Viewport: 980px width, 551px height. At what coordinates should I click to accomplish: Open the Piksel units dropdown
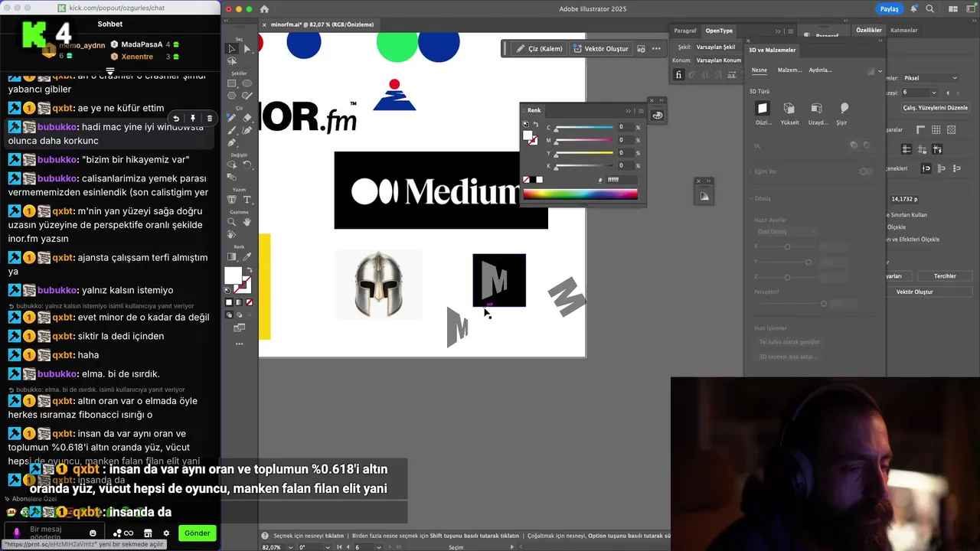tap(930, 78)
